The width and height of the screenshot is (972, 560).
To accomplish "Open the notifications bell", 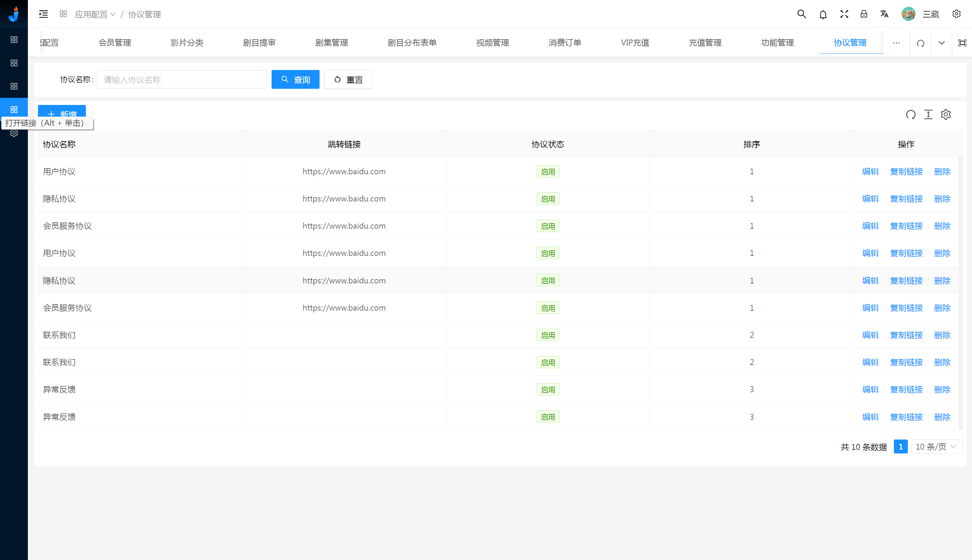I will (823, 15).
